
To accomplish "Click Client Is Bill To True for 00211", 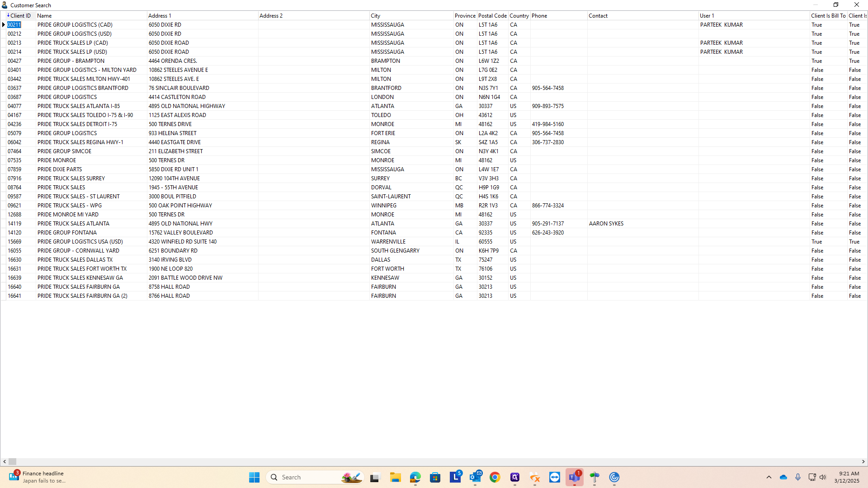I will click(816, 25).
